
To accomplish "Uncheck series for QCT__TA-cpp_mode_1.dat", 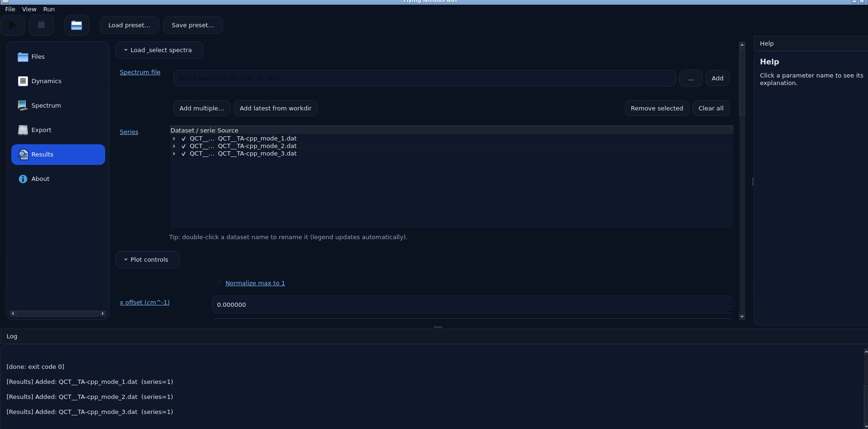I will pyautogui.click(x=184, y=139).
